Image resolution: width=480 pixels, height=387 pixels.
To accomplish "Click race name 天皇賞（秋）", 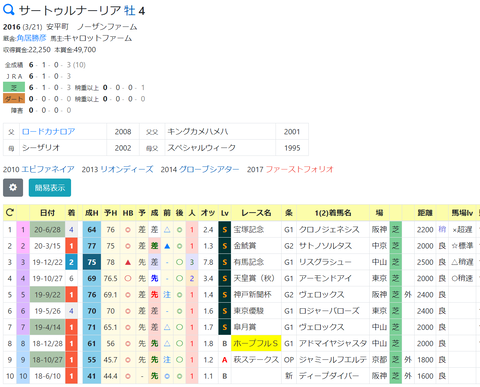I will point(254,278).
